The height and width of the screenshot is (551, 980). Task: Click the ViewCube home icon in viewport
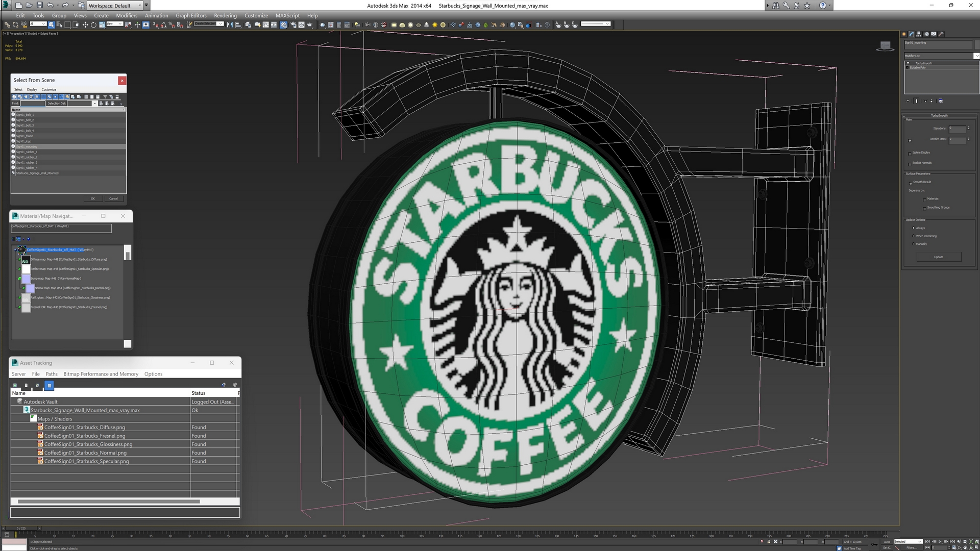tap(886, 46)
